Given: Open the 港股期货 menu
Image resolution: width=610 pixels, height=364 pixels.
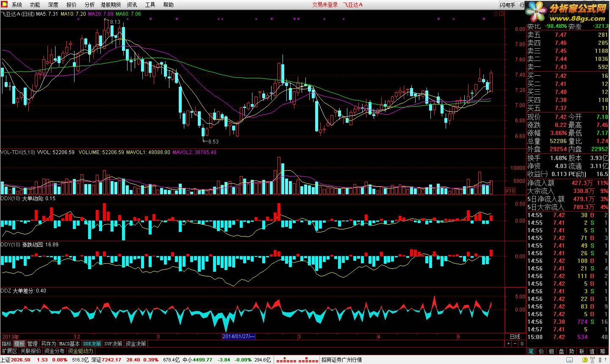Looking at the screenshot, I should tap(111, 5).
